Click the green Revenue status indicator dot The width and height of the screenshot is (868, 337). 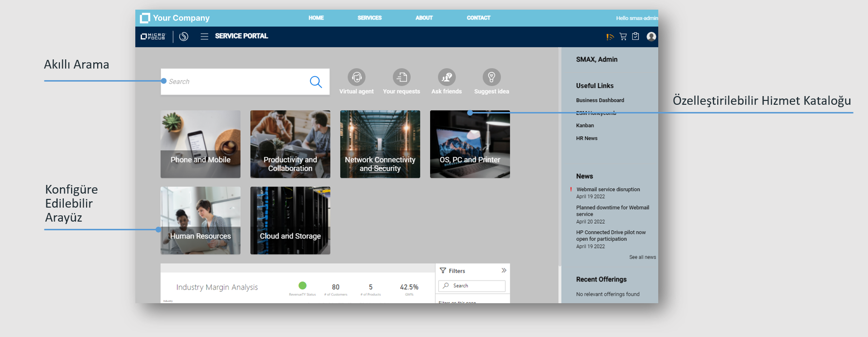303,285
